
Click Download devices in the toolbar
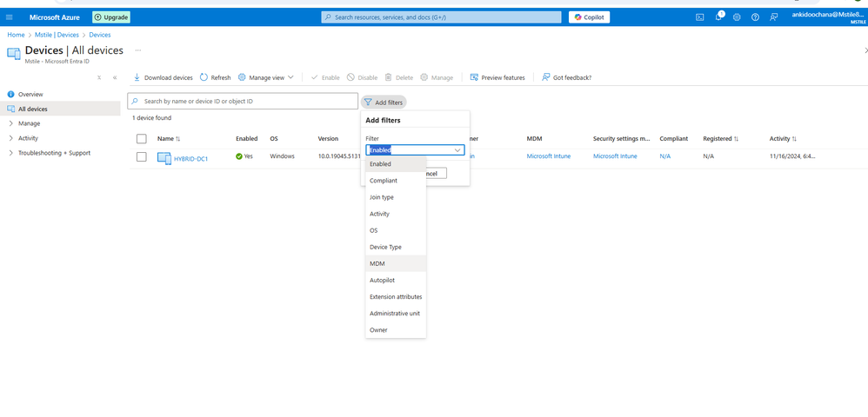pos(163,77)
